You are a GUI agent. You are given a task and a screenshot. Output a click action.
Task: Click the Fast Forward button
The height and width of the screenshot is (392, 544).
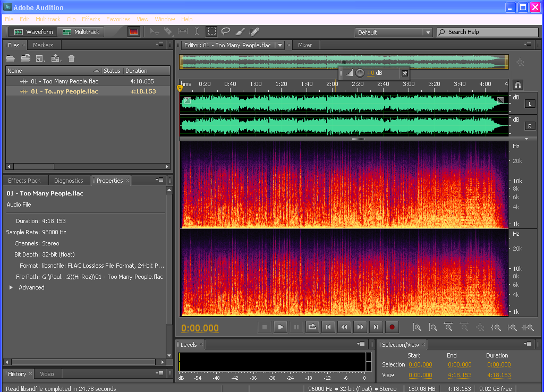(360, 327)
